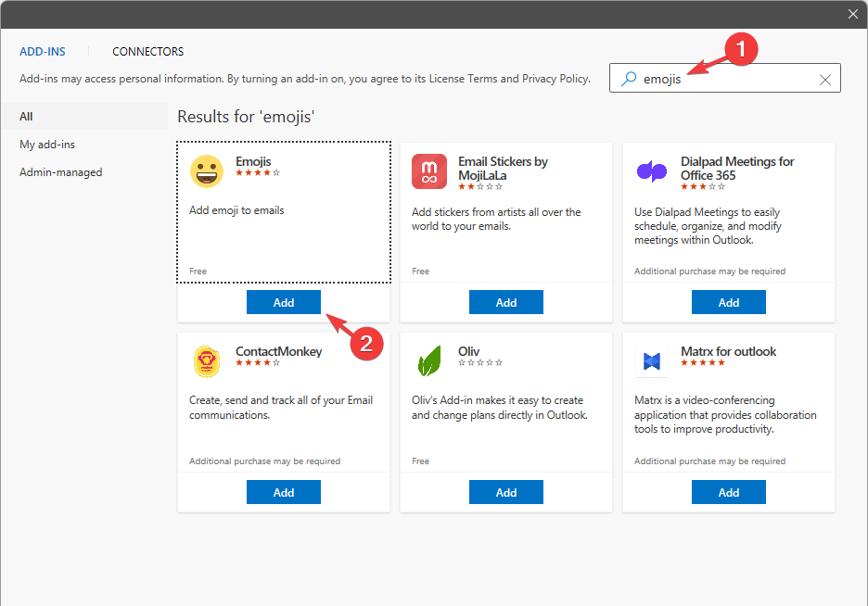Close the add-ins dialog window
868x606 pixels.
[x=853, y=15]
